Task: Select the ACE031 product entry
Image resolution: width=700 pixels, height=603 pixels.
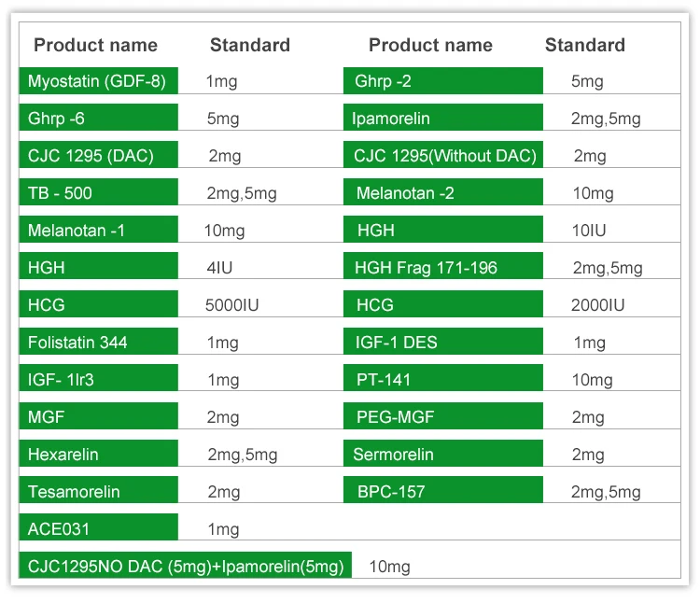Action: pyautogui.click(x=97, y=529)
